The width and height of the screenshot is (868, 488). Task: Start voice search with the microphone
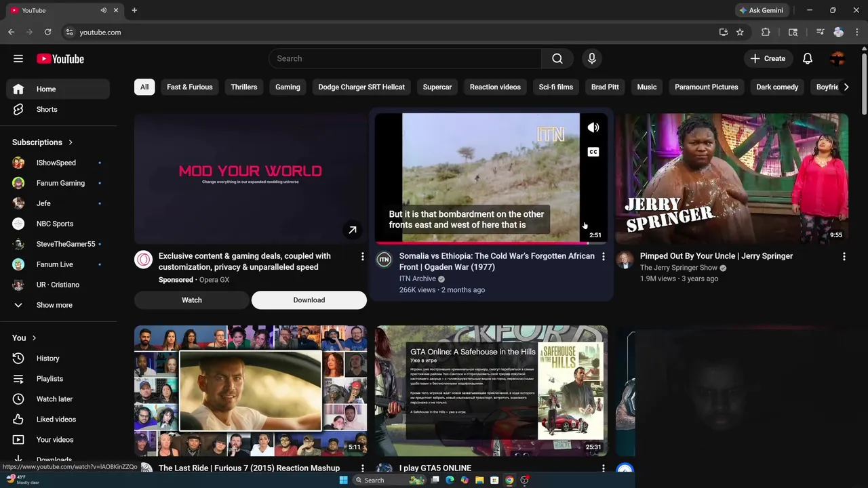point(592,59)
